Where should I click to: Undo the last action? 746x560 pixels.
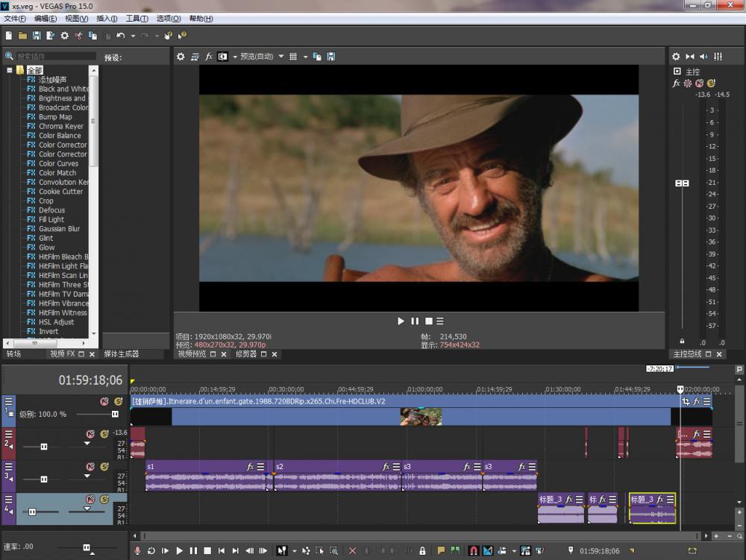(120, 36)
